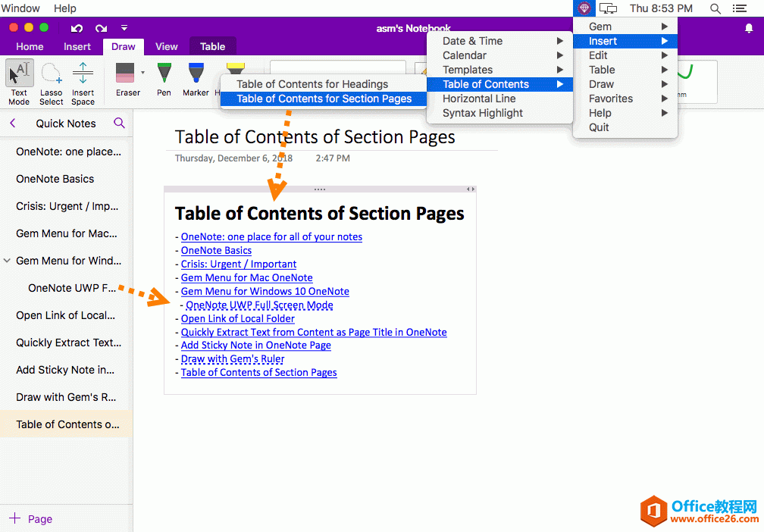This screenshot has width=764, height=532.
Task: Choose Table of Contents for Headings
Action: point(324,84)
